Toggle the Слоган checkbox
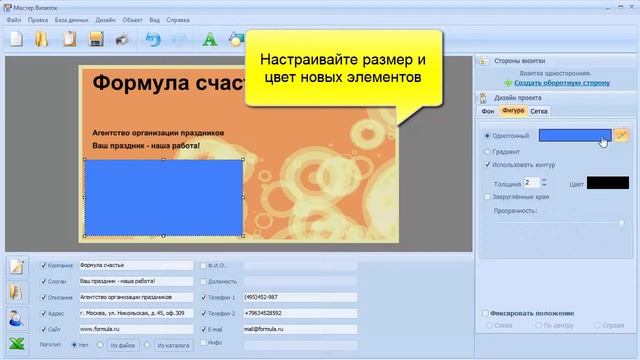 click(43, 281)
